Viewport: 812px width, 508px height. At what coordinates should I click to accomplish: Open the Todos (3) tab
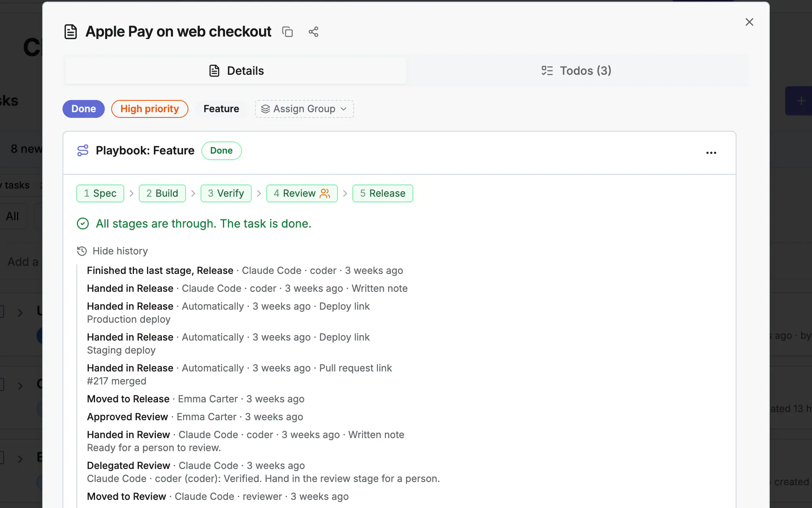[577, 71]
